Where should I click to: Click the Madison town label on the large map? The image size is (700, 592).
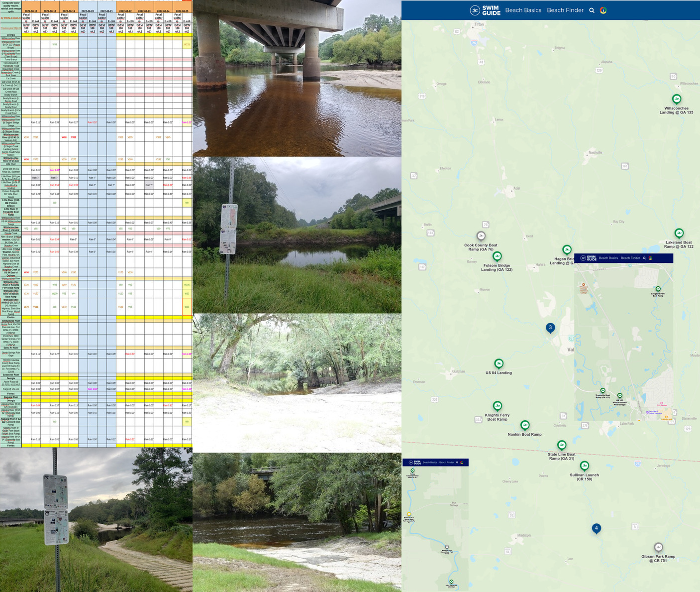[x=524, y=536]
